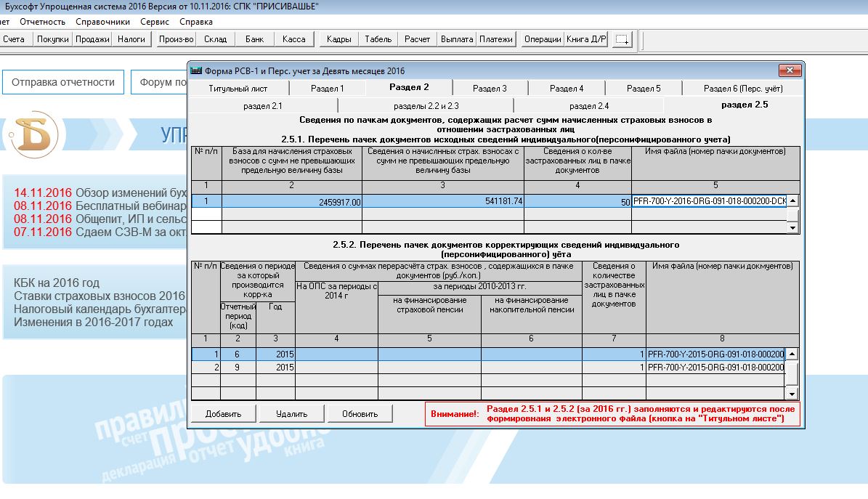Click the form icon in dialog title bar
This screenshot has width=868, height=499.
(x=195, y=71)
